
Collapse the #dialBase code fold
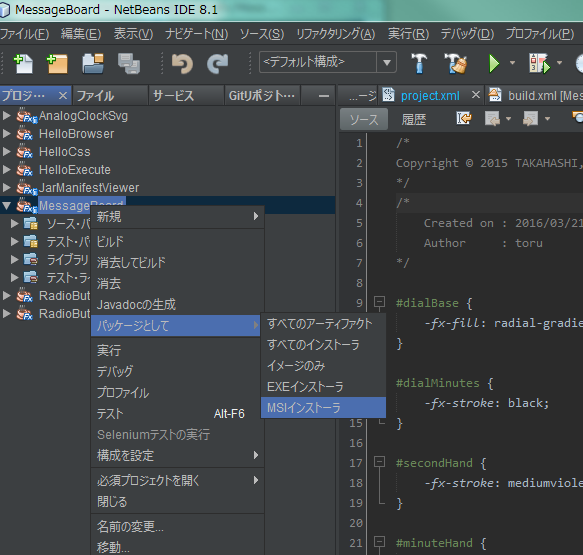click(379, 301)
